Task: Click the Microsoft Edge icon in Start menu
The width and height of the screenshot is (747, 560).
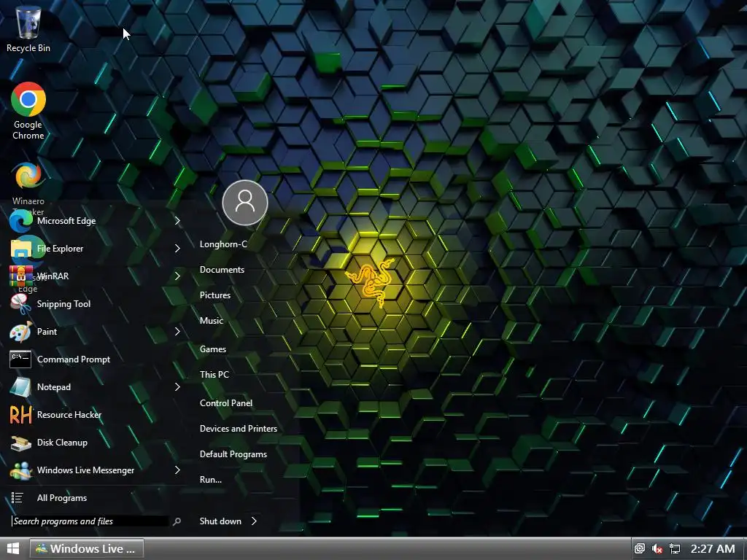Action: point(21,221)
